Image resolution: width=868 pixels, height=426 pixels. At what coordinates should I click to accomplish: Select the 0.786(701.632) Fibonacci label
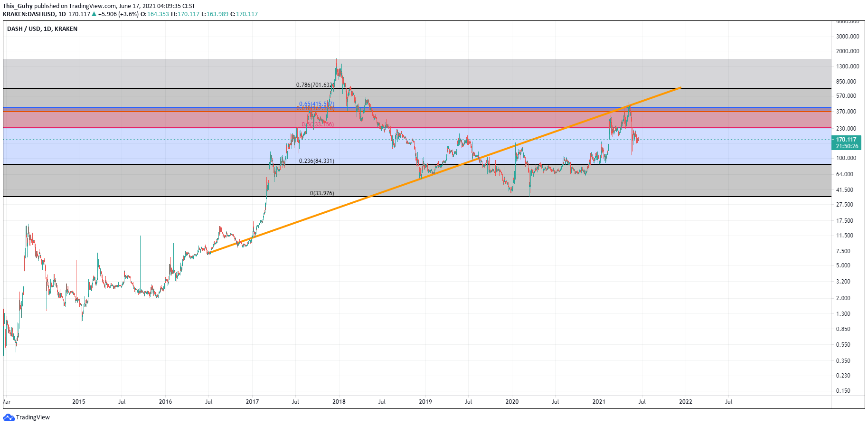[x=315, y=85]
